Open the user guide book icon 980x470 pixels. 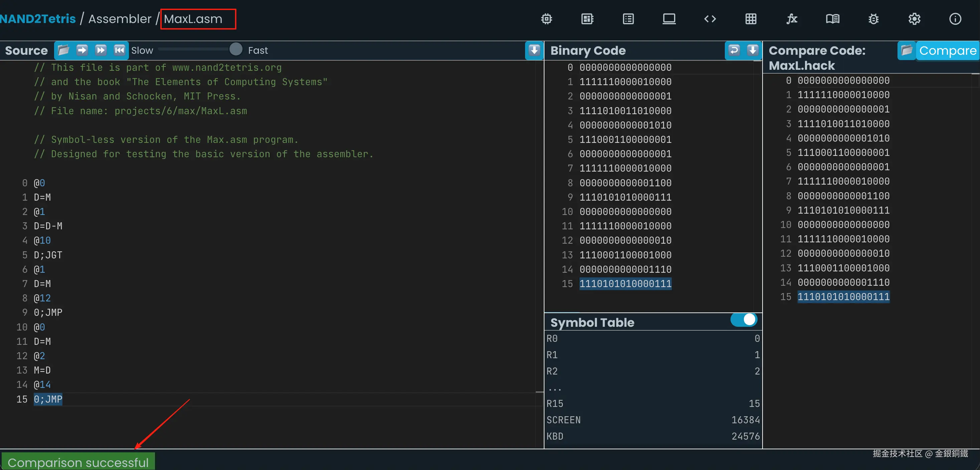click(832, 19)
